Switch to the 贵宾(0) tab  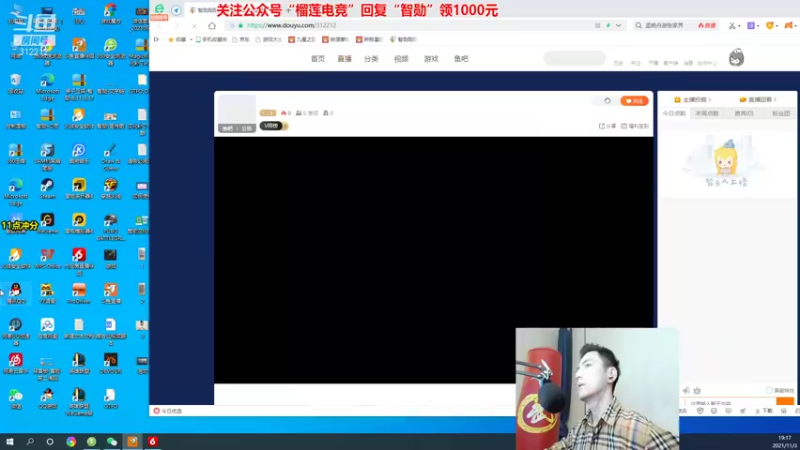click(x=744, y=113)
